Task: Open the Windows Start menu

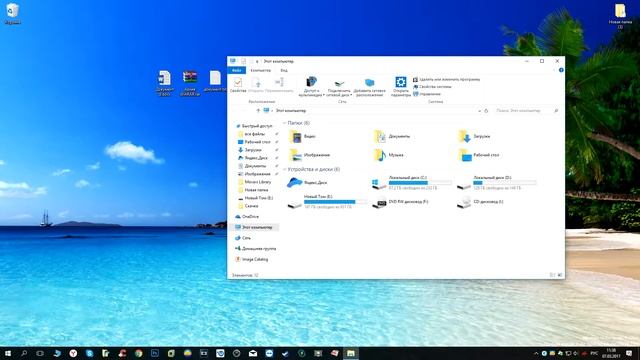Action: tap(8, 353)
